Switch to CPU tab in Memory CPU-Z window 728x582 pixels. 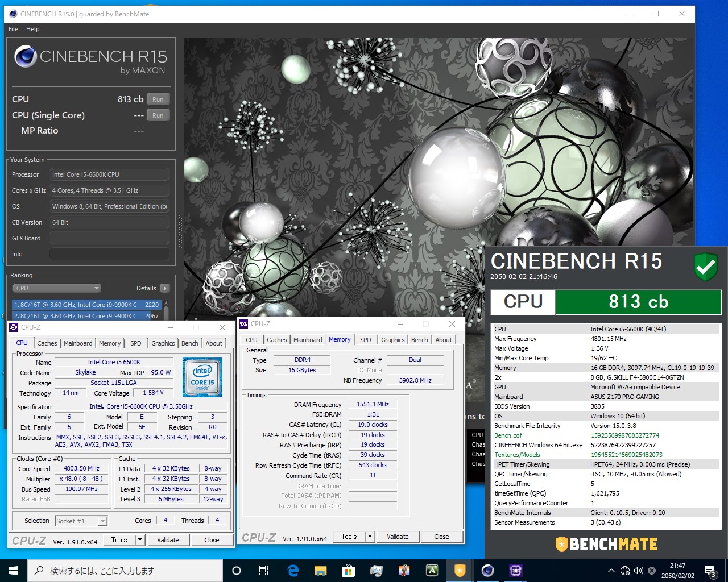coord(251,340)
